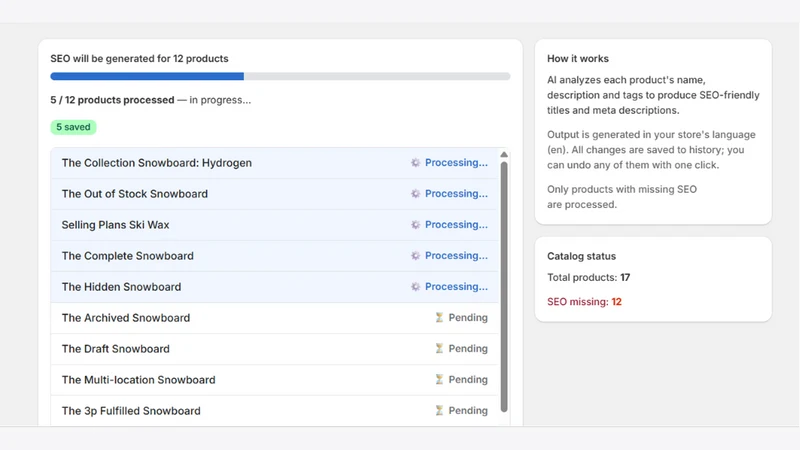Click the 'Total products: 17' catalog line

click(588, 278)
